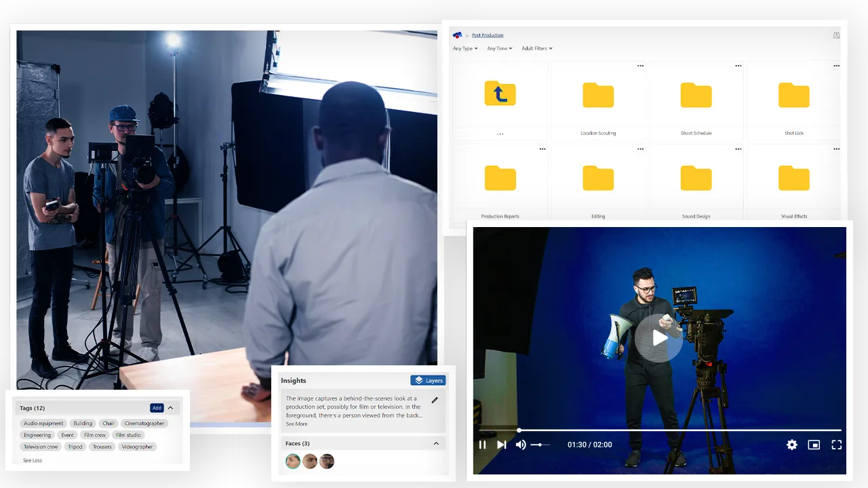Open the Any Type filter dropdown
The height and width of the screenshot is (488, 868).
click(465, 48)
